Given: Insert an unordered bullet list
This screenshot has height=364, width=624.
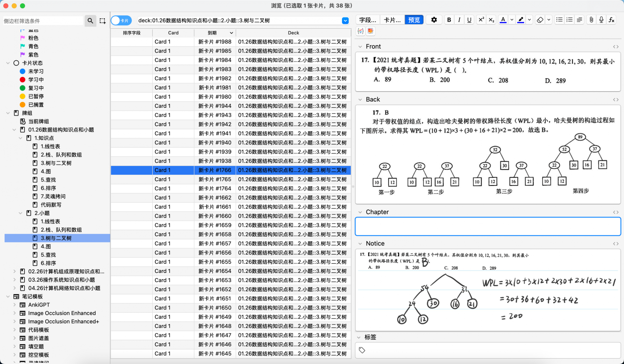Looking at the screenshot, I should [560, 20].
